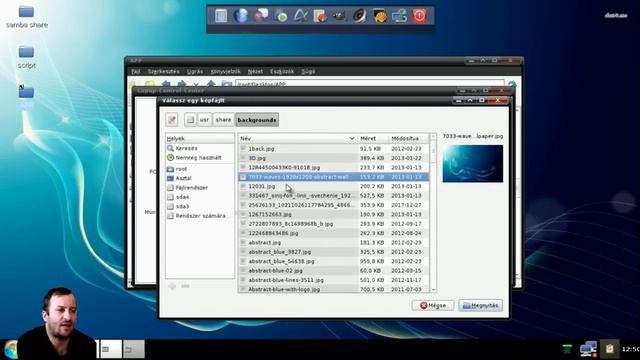
Task: Open the network connection icon in dock
Action: coord(400,16)
